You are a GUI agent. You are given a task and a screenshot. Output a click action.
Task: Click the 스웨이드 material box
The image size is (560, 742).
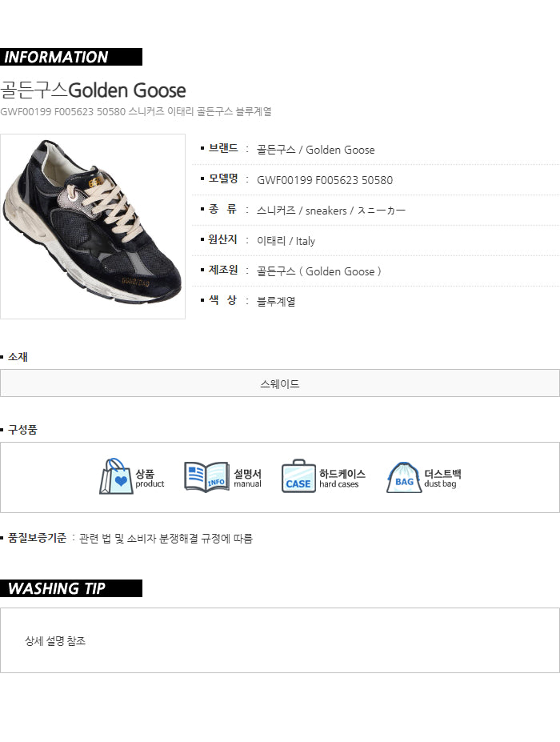point(280,383)
